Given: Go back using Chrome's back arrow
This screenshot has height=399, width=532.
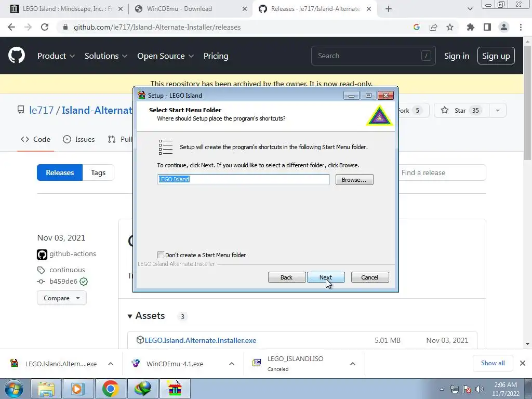Looking at the screenshot, I should [x=11, y=27].
